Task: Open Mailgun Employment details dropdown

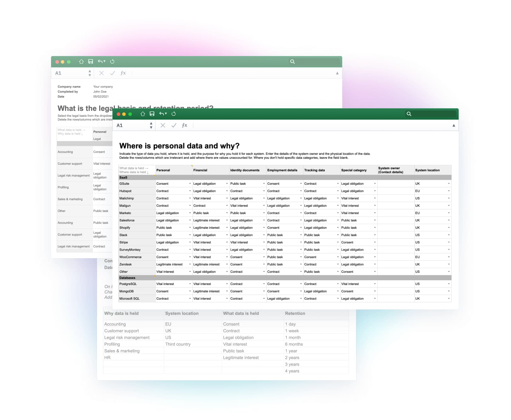Action: coord(301,206)
